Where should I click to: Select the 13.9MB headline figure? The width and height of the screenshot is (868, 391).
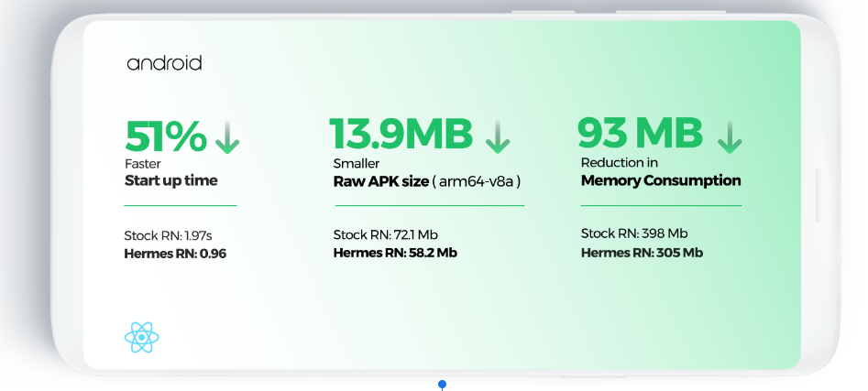click(401, 136)
